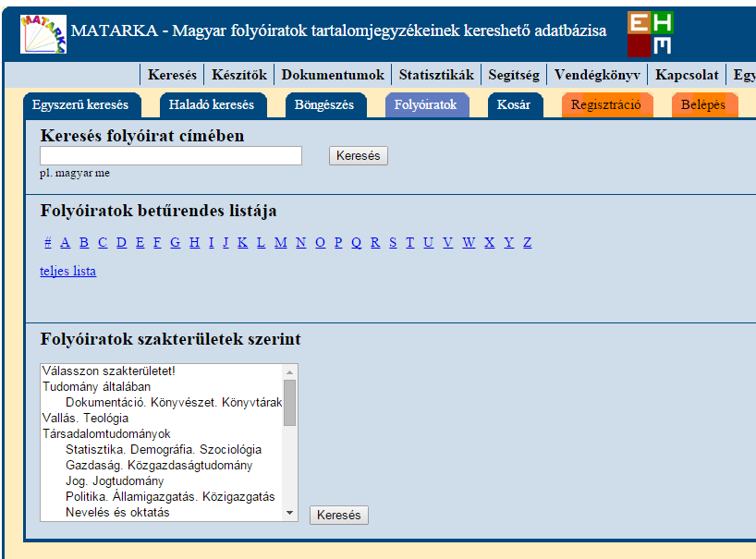Select 'Dokumentáció. Könyvészet. Könyvtárak' option

(162, 402)
